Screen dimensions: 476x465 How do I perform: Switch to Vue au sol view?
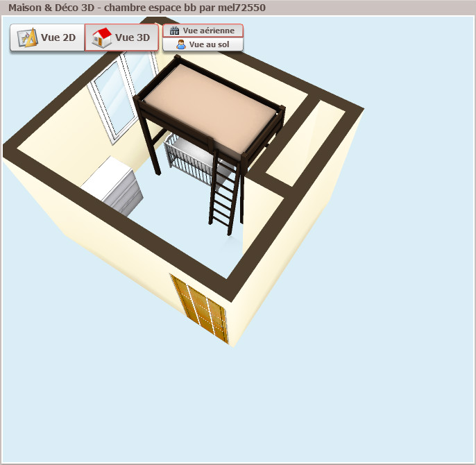pyautogui.click(x=203, y=44)
